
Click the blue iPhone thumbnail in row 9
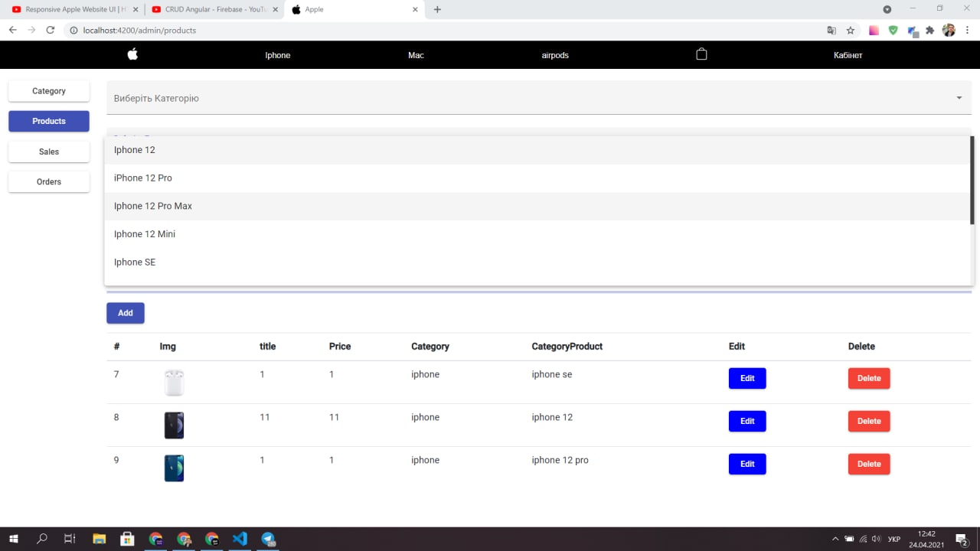pos(174,468)
